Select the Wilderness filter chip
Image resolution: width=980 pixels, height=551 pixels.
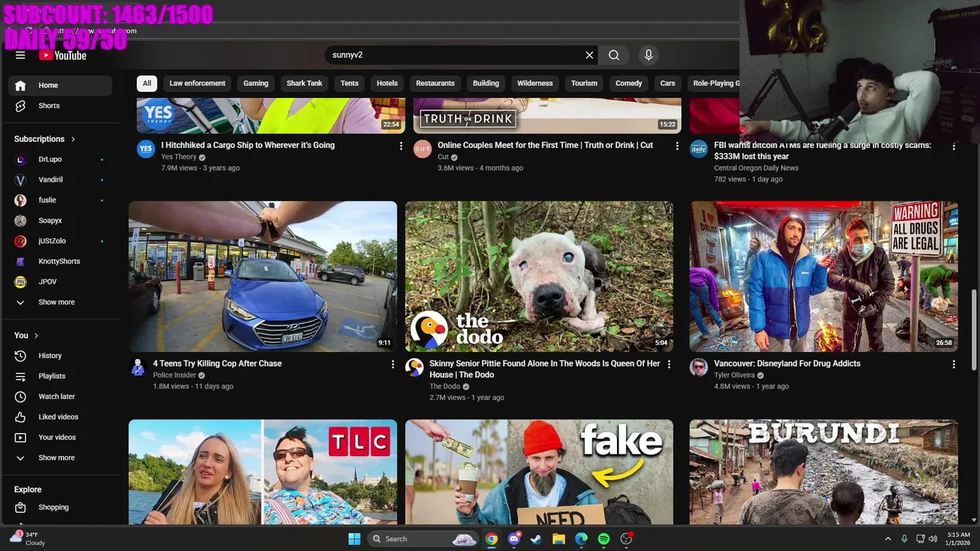pos(535,83)
